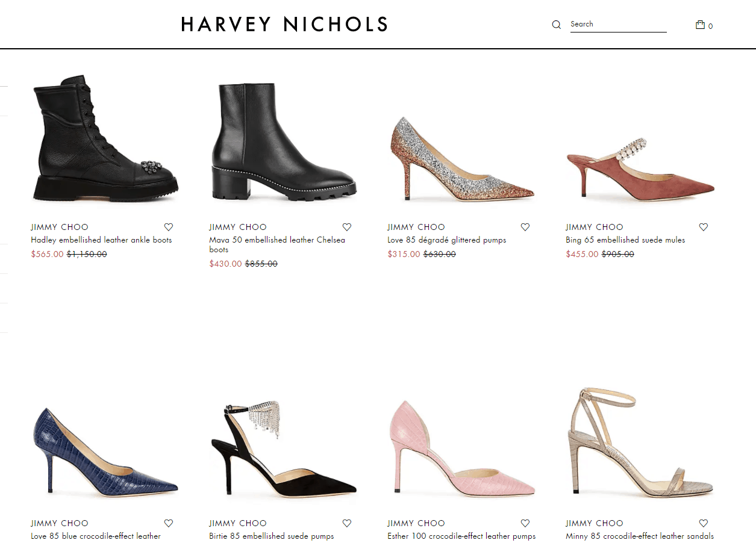Open the Mava 50 Chelsea boots image
This screenshot has width=756, height=543.
pyautogui.click(x=283, y=141)
